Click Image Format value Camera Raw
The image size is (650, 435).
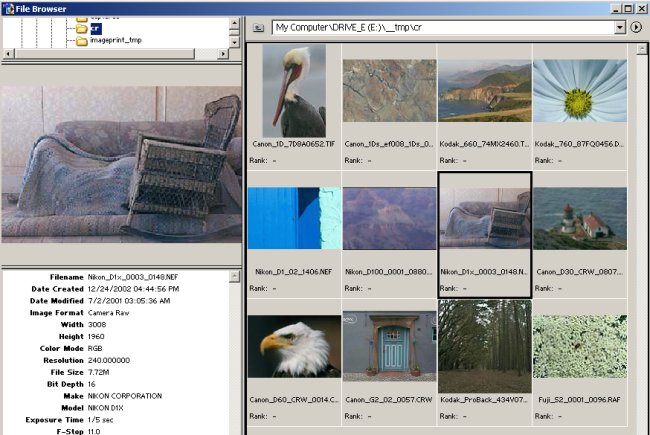click(109, 313)
